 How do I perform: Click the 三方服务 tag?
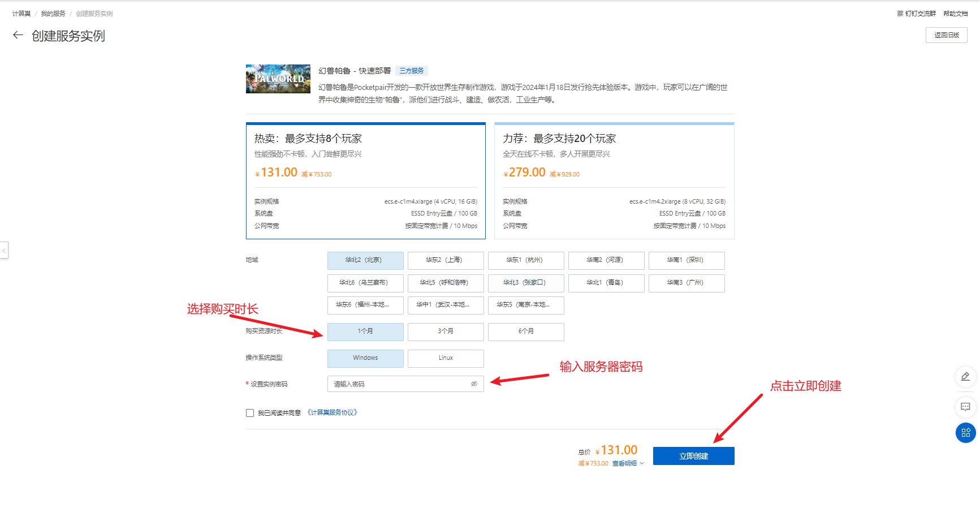(x=412, y=71)
